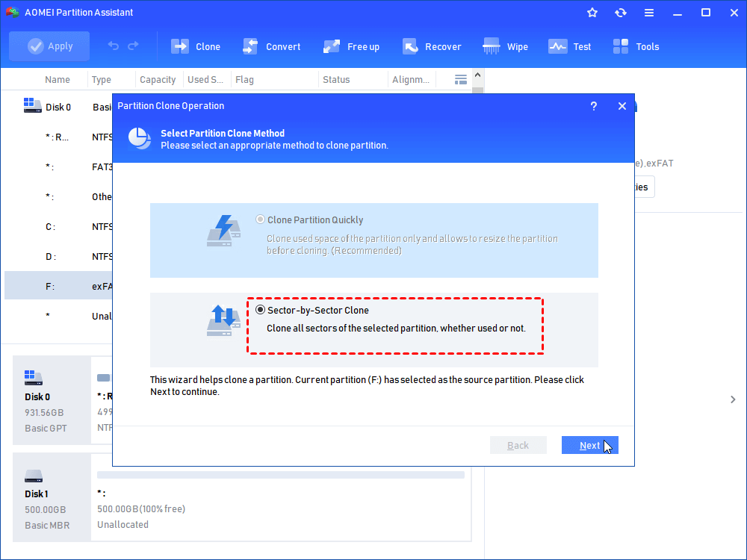Click Disk 0 icon in disk map
The image size is (747, 560).
coord(34,378)
